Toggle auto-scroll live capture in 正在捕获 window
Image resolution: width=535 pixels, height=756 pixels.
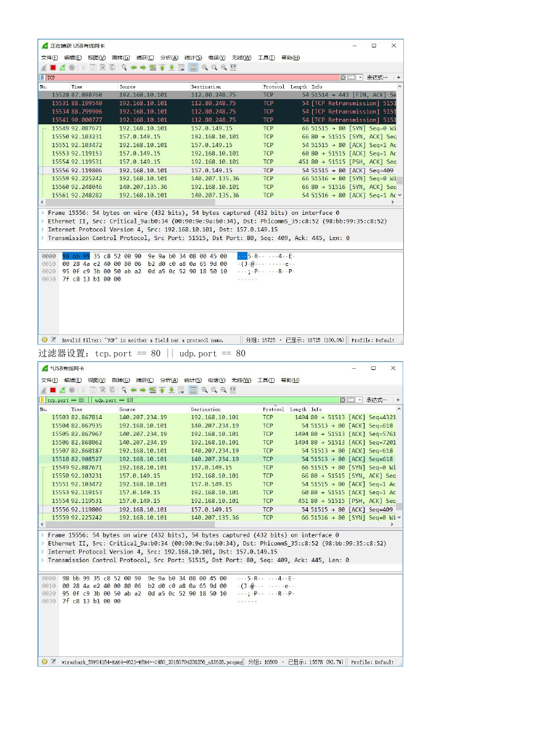[181, 67]
